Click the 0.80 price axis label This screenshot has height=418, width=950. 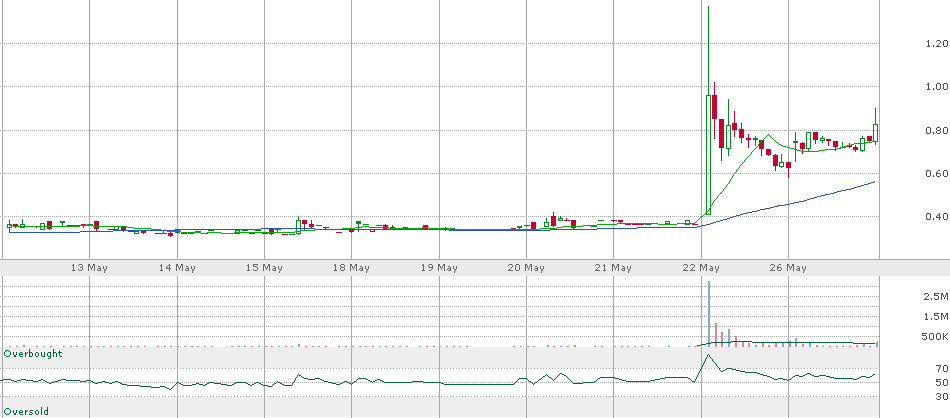[937, 130]
